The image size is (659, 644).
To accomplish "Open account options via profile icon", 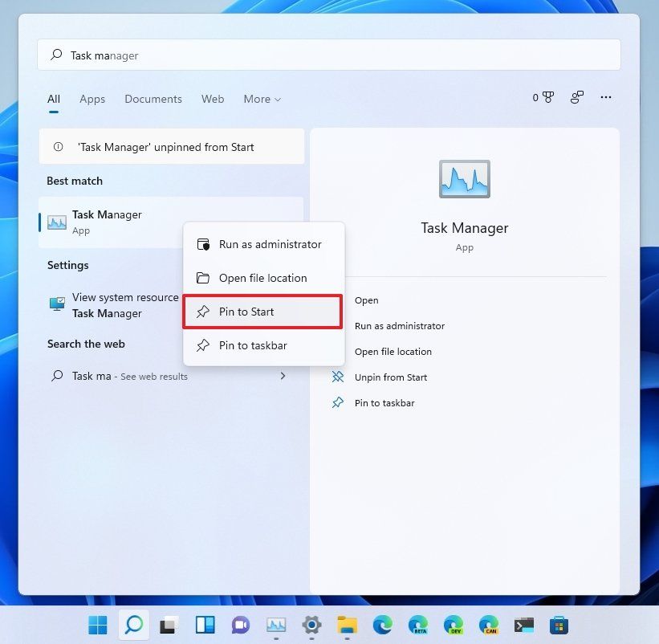I will 576,97.
